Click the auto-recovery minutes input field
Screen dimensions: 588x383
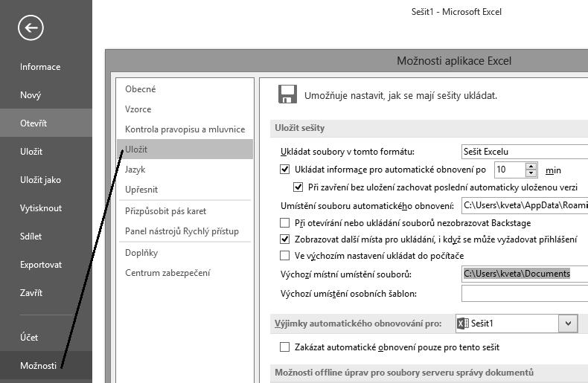[510, 170]
